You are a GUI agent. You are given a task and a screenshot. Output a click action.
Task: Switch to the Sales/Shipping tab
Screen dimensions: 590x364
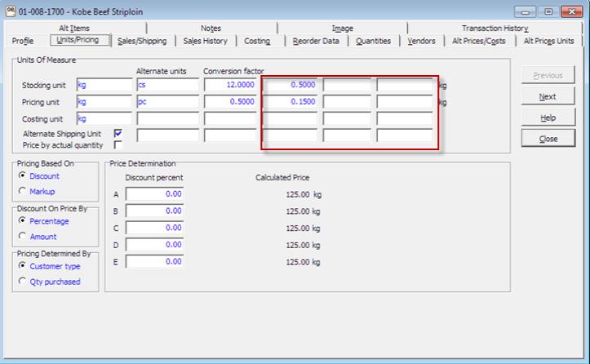pyautogui.click(x=142, y=41)
